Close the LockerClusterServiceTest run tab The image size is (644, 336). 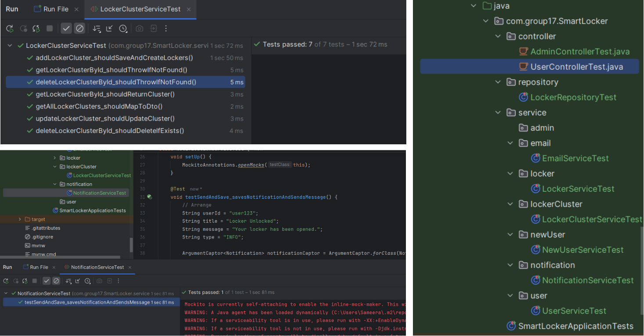coord(188,9)
